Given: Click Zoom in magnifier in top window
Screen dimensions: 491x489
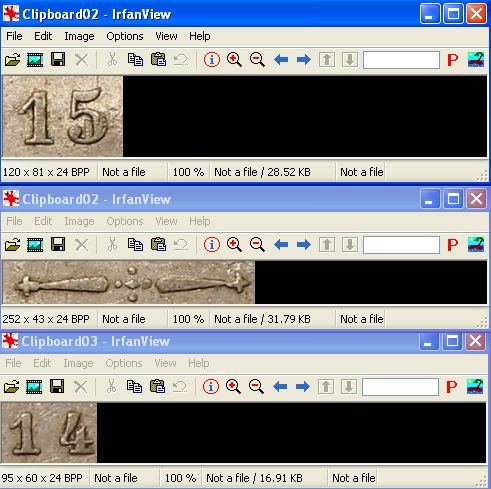Looking at the screenshot, I should [234, 60].
